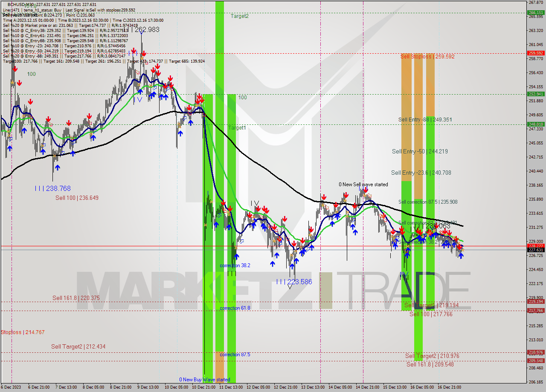Click the green 'Target2' label at top
Screen dimensions: 546x392
tap(239, 16)
